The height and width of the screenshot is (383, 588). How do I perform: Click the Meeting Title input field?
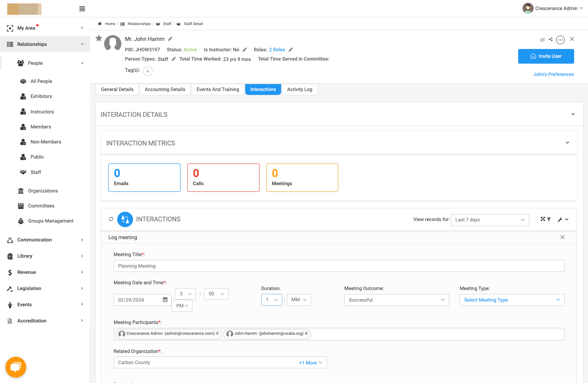[339, 266]
